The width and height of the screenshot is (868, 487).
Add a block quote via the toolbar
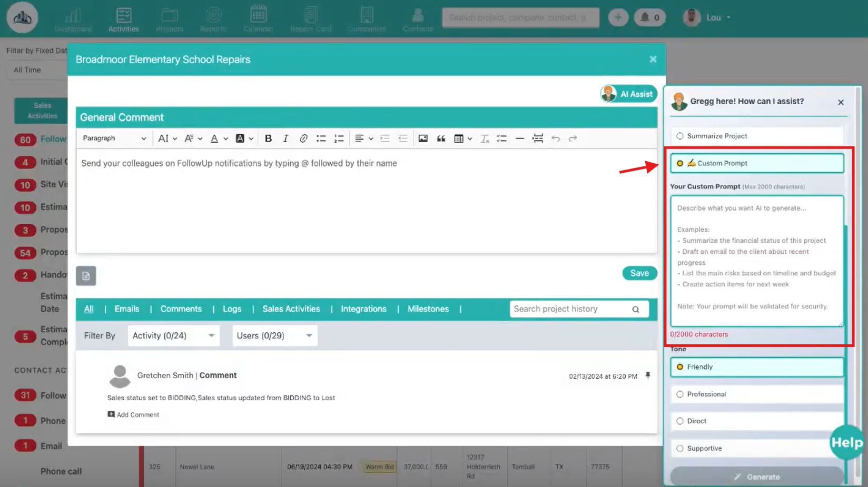click(441, 138)
